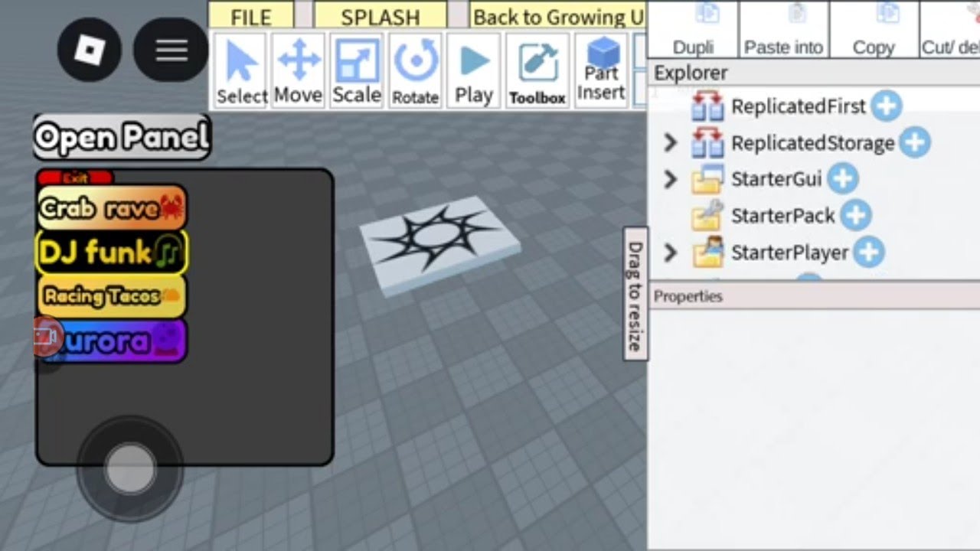Screen dimensions: 980x551
Task: Click Paste into button
Action: (x=783, y=29)
